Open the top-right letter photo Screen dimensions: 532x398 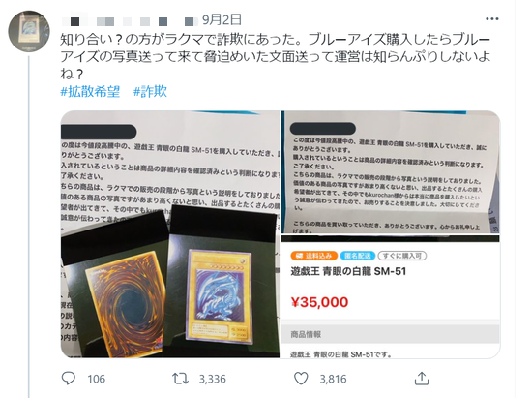(x=391, y=172)
